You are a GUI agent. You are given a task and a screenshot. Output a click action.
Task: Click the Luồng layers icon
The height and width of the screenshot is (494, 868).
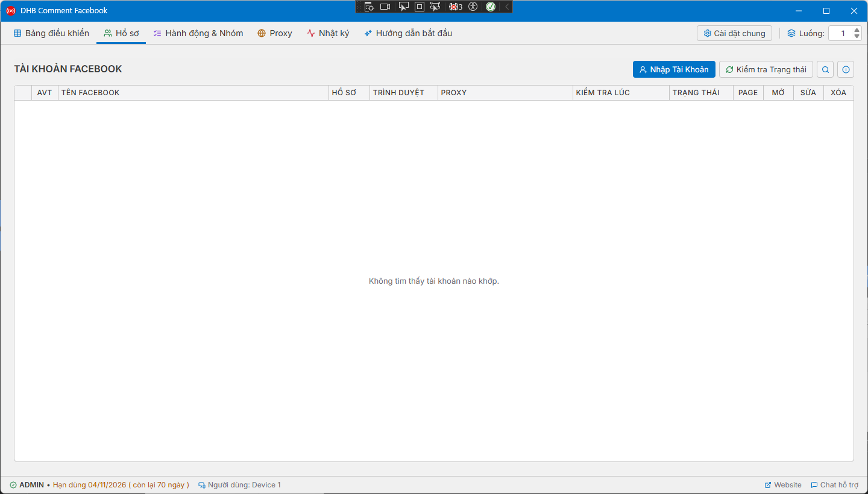(791, 33)
